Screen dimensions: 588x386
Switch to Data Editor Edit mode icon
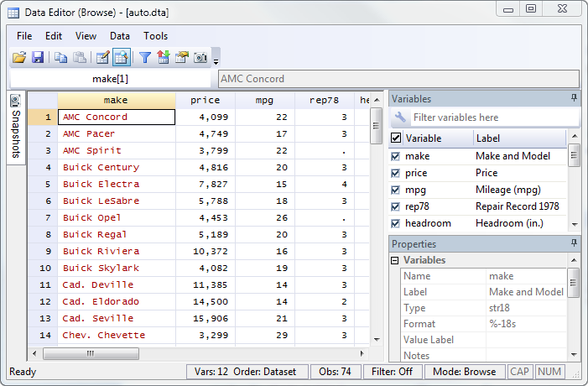tap(102, 58)
